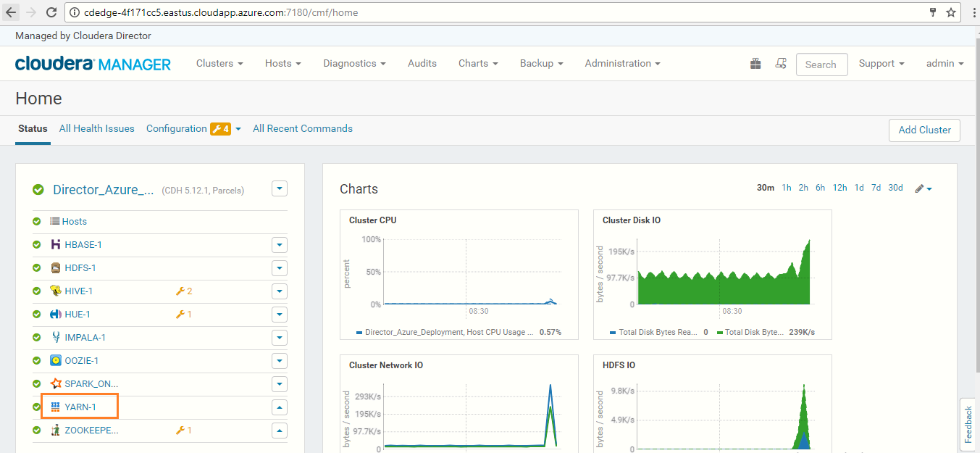Screen dimensions: 980x453
Task: Click the site info icon in address bar
Action: coord(75,12)
